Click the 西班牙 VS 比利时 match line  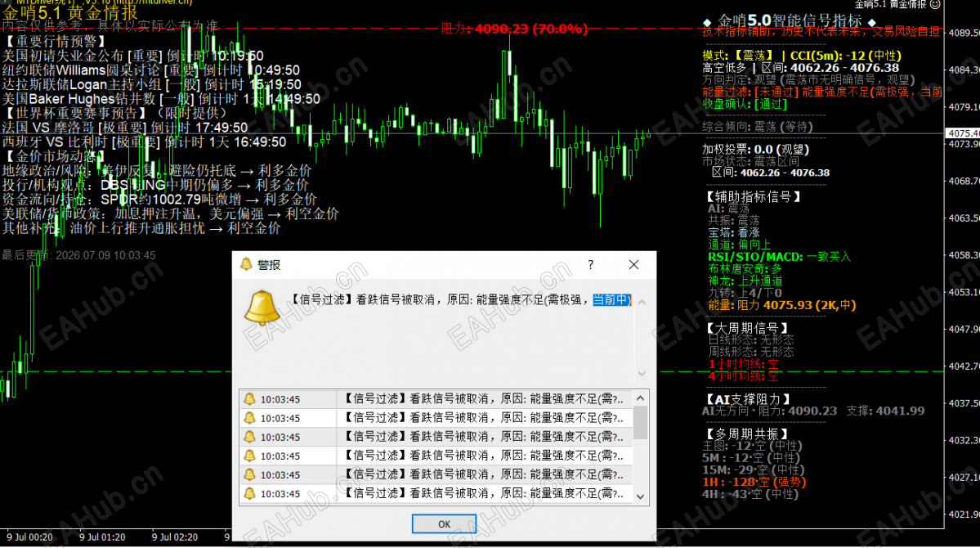[x=144, y=142]
